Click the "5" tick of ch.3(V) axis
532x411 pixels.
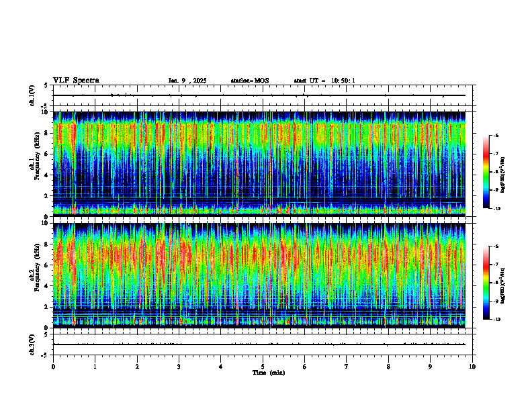point(47,334)
